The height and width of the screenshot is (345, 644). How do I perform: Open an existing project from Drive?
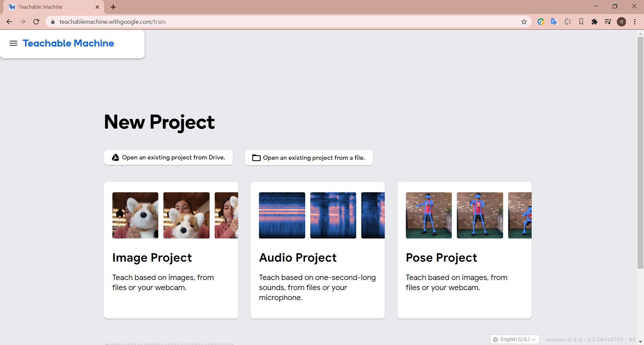(x=168, y=157)
